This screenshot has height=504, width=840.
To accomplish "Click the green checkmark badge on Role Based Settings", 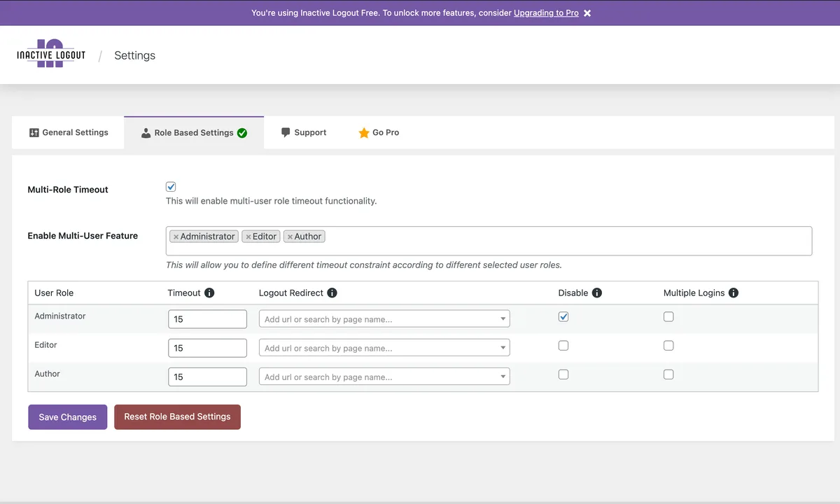I will (x=242, y=133).
